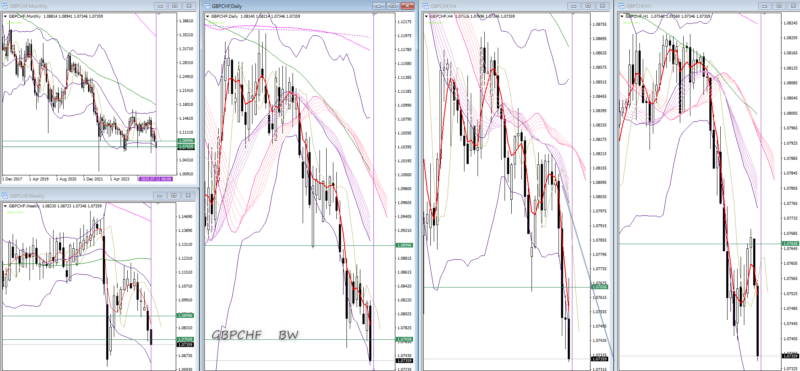Click the current price 1.07359 label on H1 chart
The height and width of the screenshot is (371, 800).
(x=789, y=356)
